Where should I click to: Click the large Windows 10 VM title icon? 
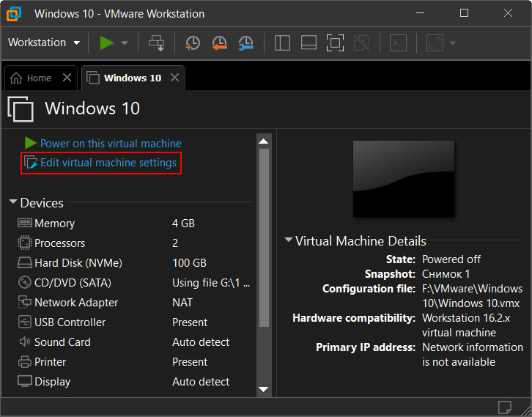pos(21,109)
